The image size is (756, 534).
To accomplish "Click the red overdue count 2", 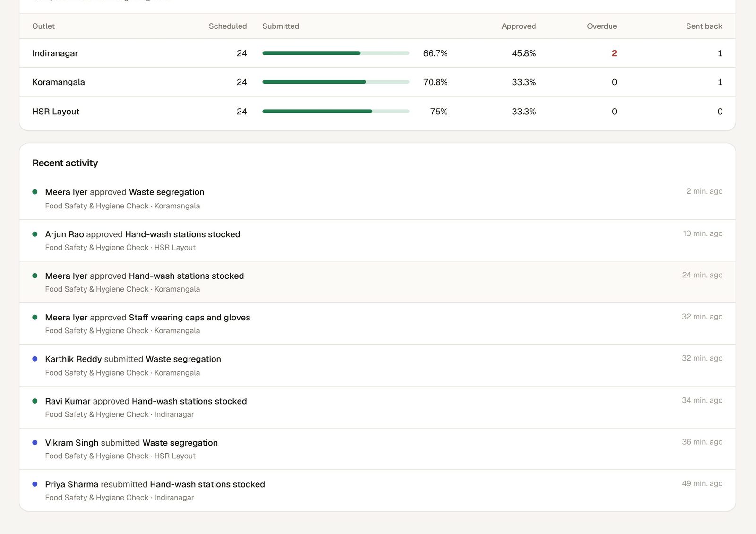I will point(614,53).
